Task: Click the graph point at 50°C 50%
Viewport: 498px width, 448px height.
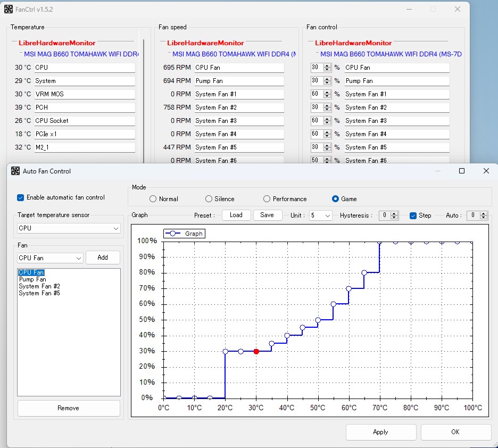Action: tap(318, 320)
